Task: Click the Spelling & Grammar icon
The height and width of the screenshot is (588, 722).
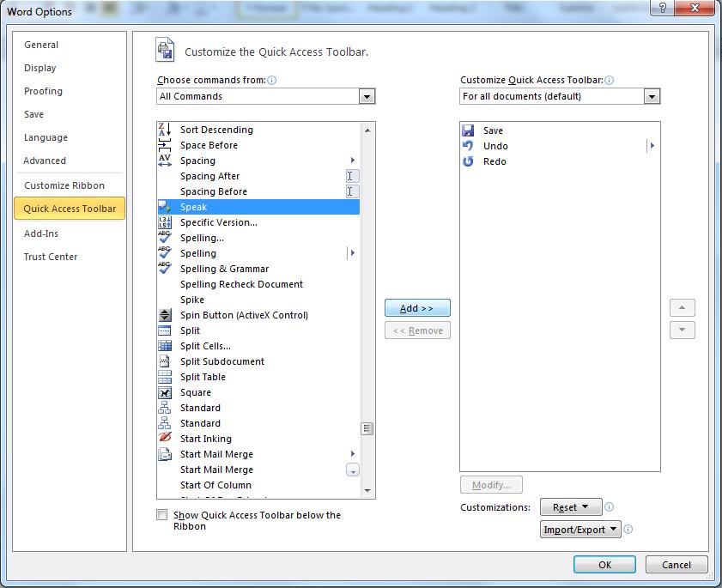Action: click(x=164, y=269)
